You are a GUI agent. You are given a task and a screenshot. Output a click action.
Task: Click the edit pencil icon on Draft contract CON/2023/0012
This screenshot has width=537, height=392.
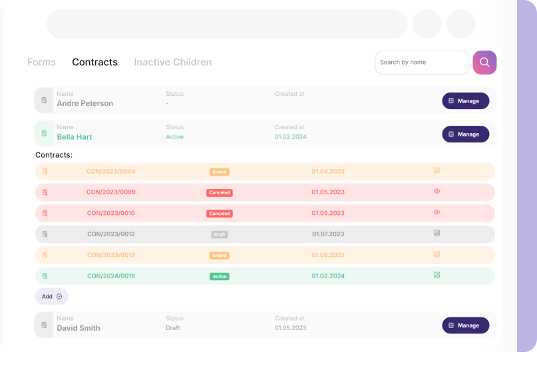(x=437, y=234)
